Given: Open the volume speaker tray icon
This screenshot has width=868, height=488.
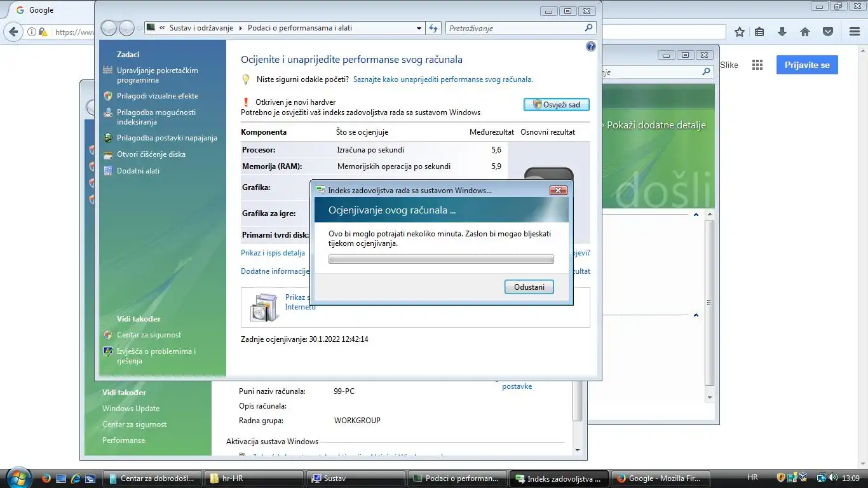Looking at the screenshot, I should (833, 477).
